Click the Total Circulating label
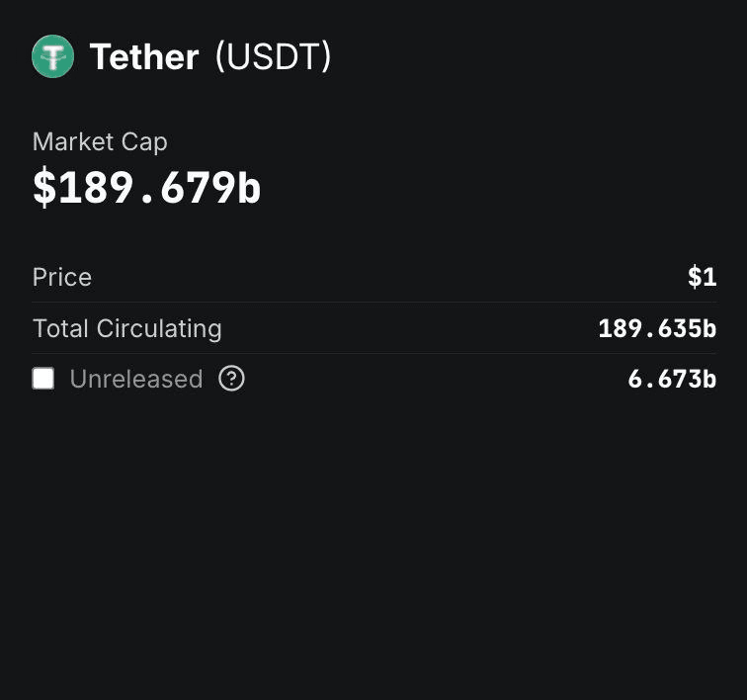 pyautogui.click(x=126, y=328)
